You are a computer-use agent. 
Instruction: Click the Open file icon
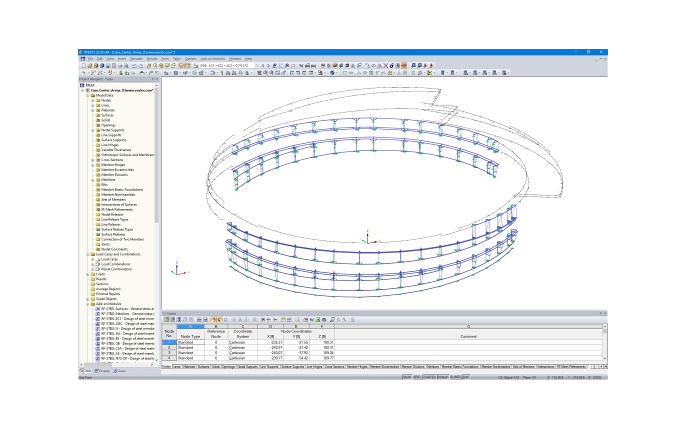pos(90,66)
